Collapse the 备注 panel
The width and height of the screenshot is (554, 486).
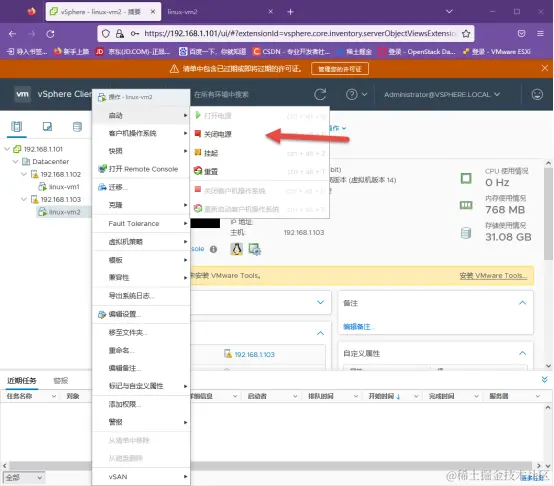[x=522, y=303]
